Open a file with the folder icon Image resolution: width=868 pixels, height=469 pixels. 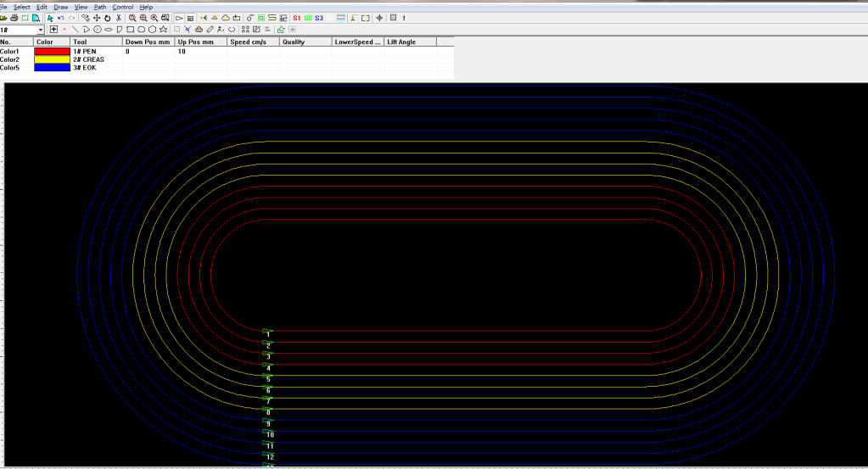coord(4,18)
